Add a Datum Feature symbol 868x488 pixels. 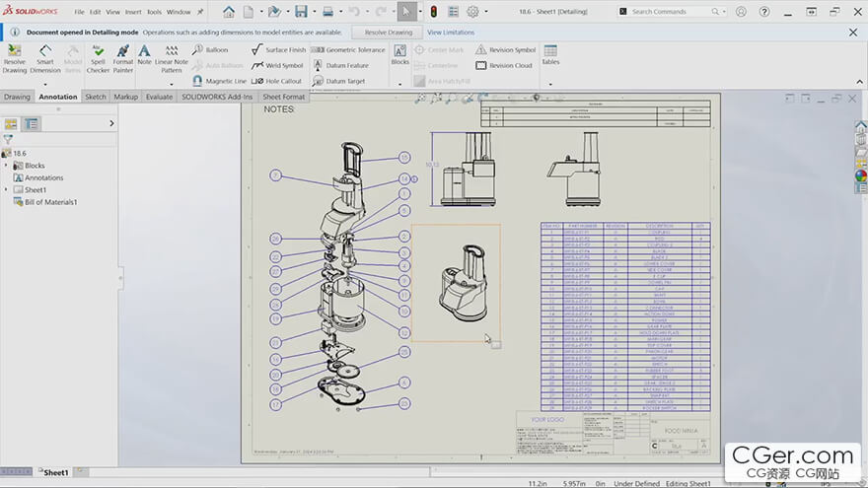340,65
